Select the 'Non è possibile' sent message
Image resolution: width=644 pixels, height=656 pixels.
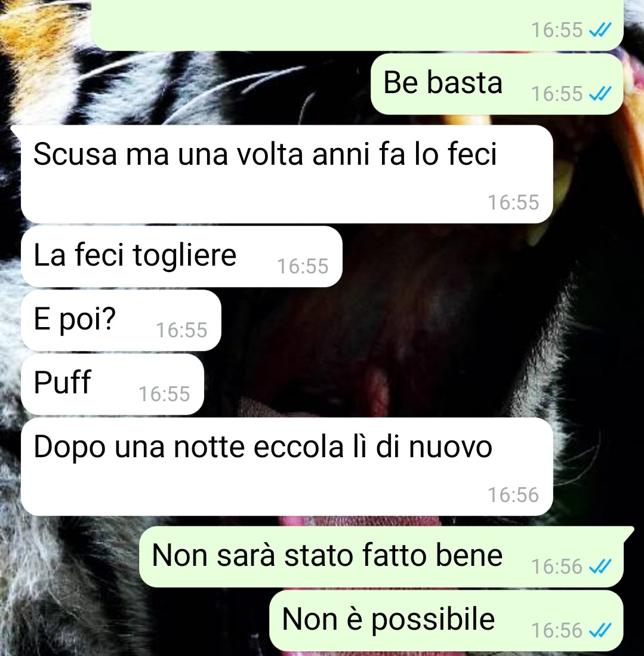[x=446, y=620]
